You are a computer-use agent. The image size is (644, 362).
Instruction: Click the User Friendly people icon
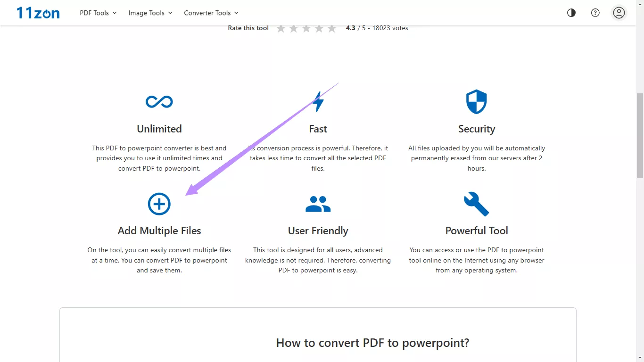[318, 204]
